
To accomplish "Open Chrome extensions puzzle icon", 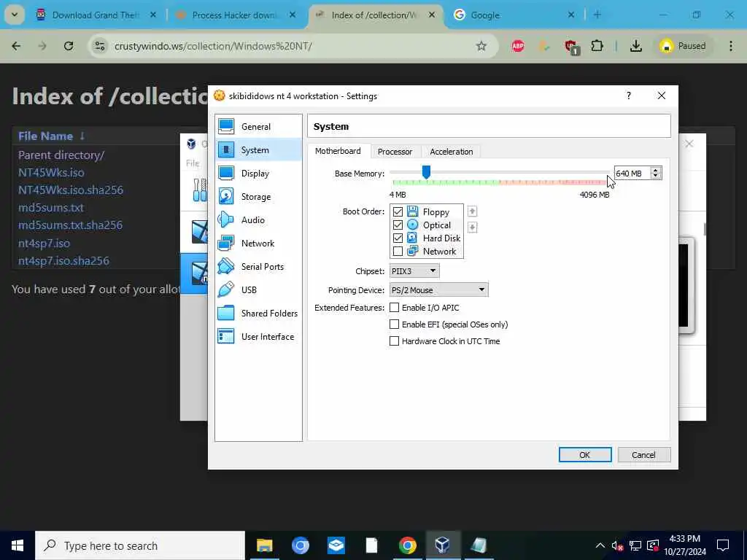I will pos(597,46).
